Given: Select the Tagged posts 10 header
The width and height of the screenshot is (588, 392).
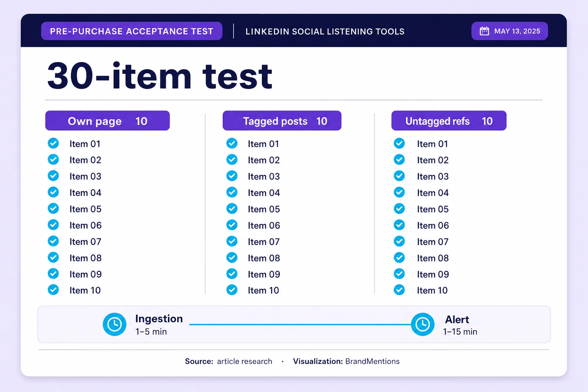Looking at the screenshot, I should (282, 121).
